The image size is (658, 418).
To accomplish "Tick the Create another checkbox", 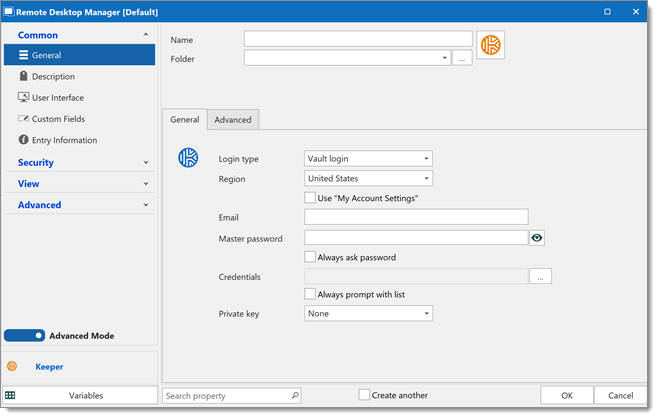I will pos(364,395).
